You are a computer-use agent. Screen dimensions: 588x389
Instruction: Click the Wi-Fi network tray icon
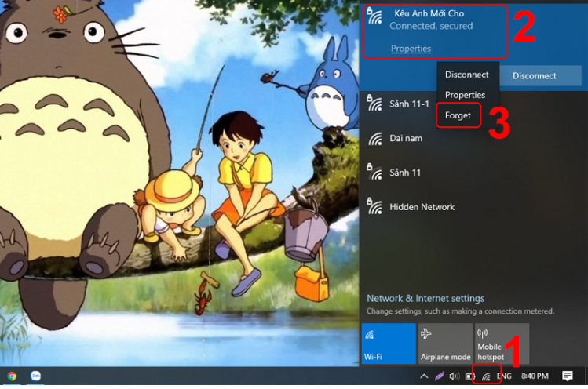tap(486, 376)
